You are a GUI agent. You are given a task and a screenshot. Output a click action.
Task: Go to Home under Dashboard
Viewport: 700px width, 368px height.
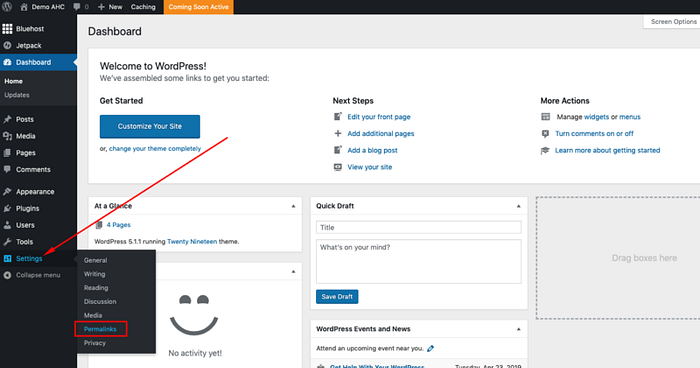13,81
